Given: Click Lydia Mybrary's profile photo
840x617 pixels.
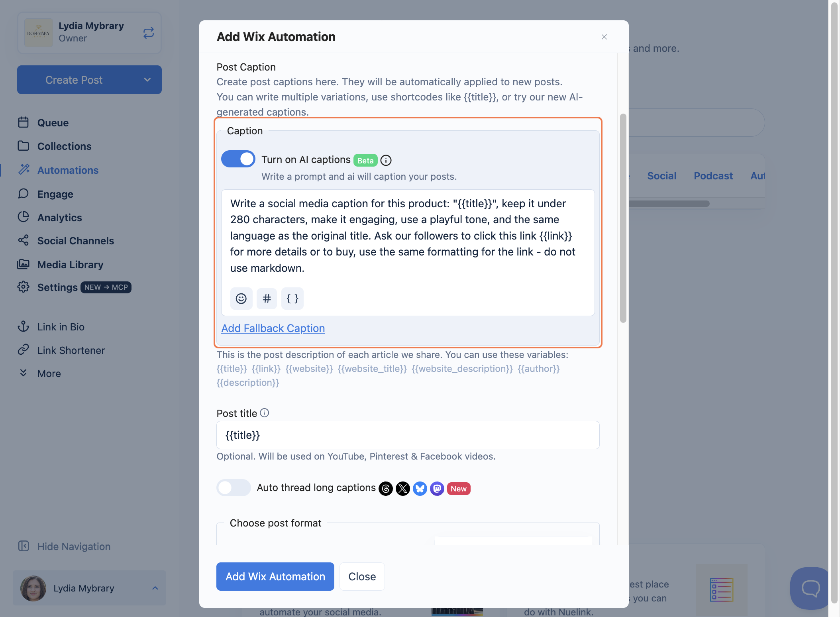Looking at the screenshot, I should 33,588.
